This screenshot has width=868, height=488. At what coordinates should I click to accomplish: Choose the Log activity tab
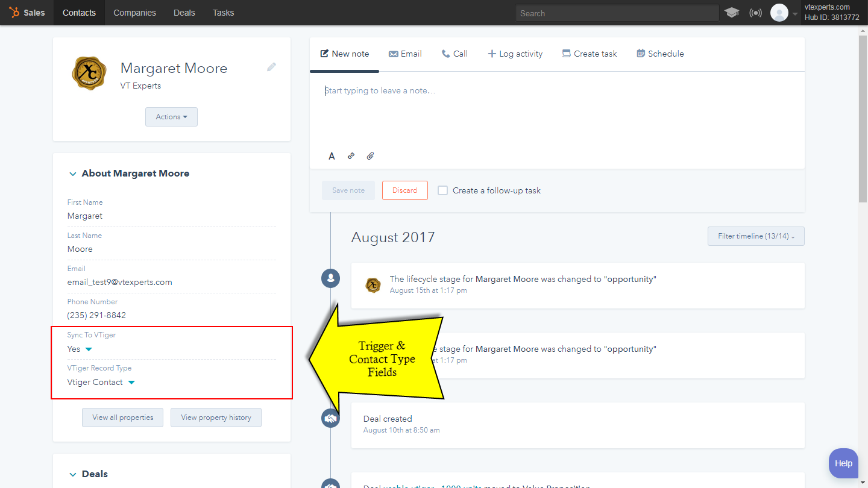pos(515,54)
